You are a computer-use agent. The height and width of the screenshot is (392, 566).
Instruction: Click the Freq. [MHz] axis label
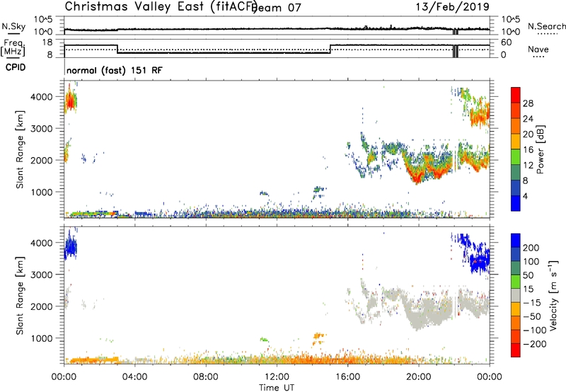click(13, 48)
